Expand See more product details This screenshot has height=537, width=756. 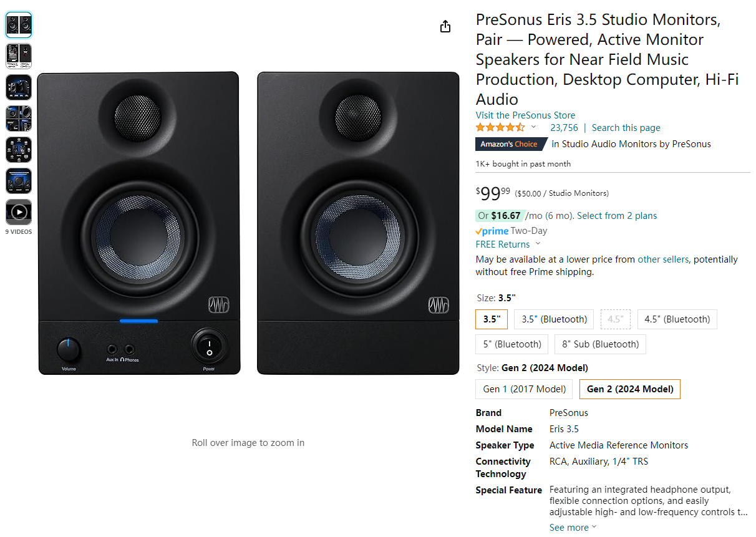pyautogui.click(x=572, y=528)
